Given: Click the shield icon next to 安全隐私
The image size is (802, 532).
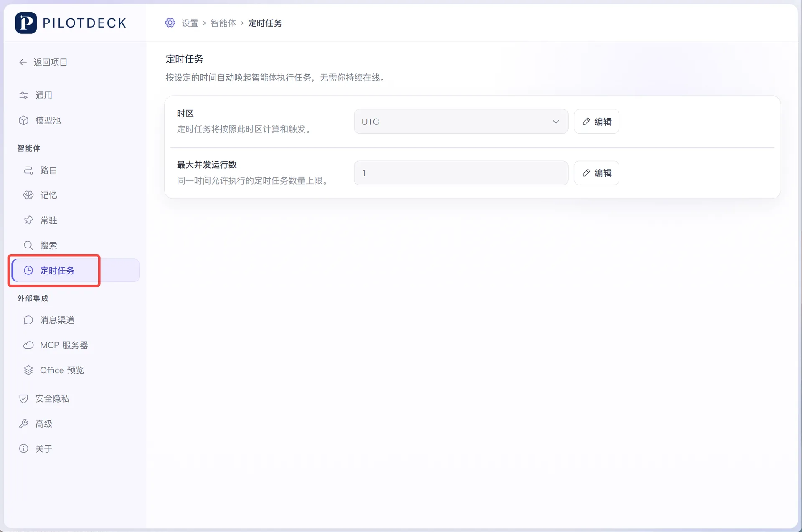Looking at the screenshot, I should 24,399.
